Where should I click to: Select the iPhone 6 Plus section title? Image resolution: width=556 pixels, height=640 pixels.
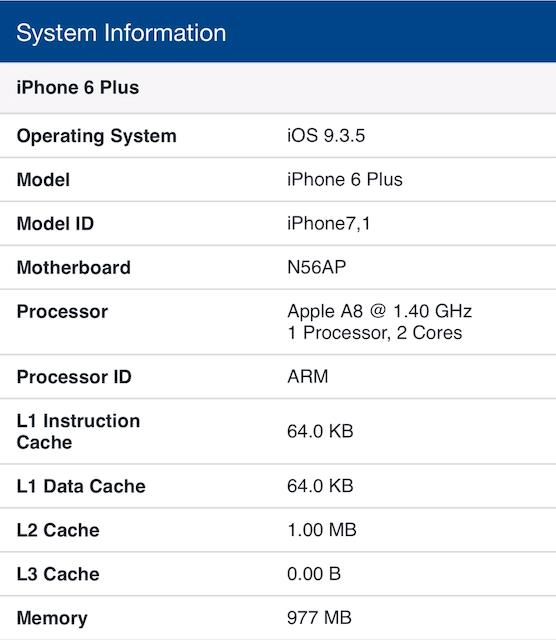point(78,87)
